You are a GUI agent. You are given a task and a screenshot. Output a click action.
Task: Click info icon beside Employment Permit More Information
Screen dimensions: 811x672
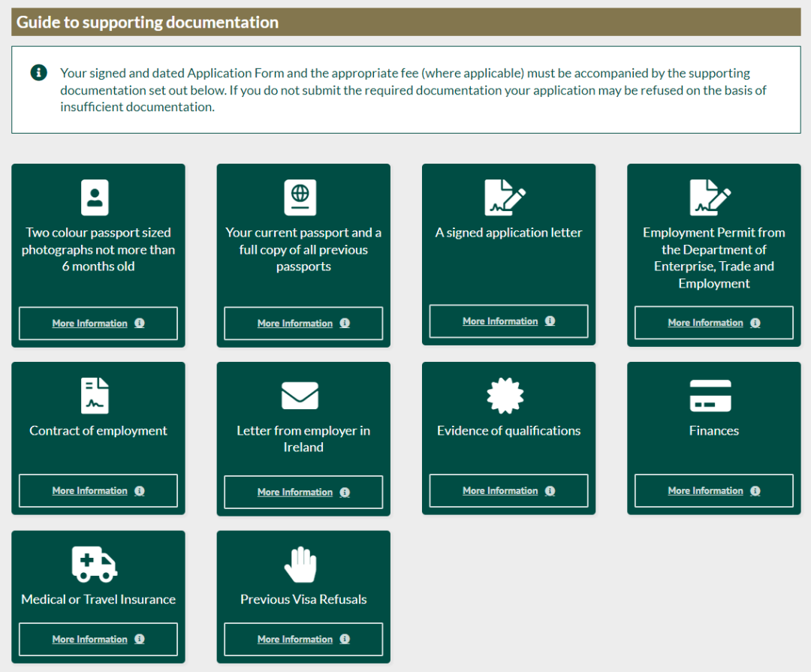pos(755,323)
